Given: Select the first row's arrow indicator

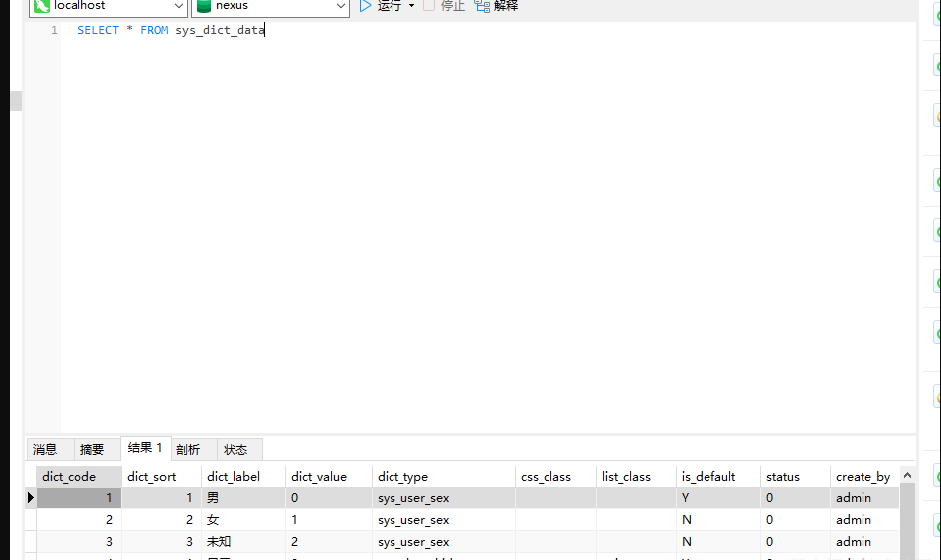Looking at the screenshot, I should coord(31,498).
